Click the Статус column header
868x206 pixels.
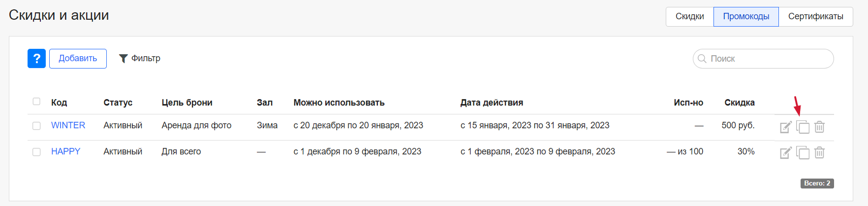(x=118, y=103)
